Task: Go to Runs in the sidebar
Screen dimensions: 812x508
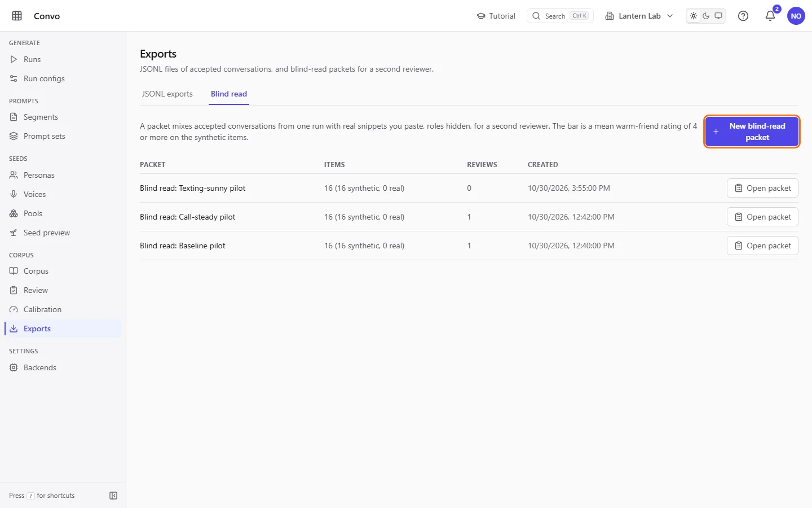Action: (63, 59)
